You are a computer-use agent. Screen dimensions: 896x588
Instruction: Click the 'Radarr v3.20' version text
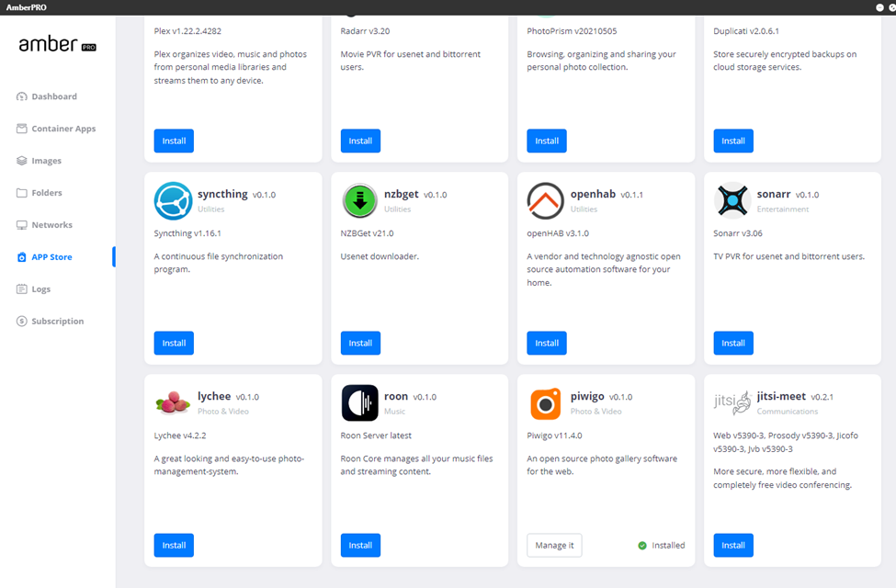click(x=365, y=31)
